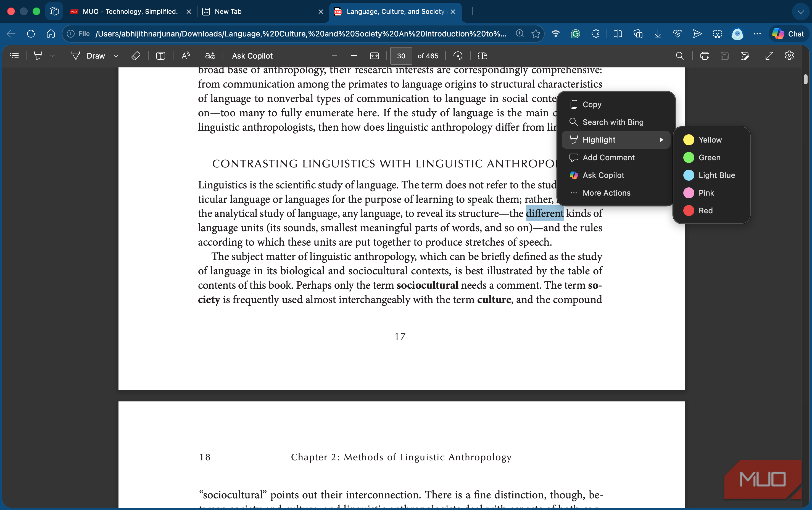The image size is (812, 510).
Task: Select the highlighter tool in toolbar
Action: (38, 56)
